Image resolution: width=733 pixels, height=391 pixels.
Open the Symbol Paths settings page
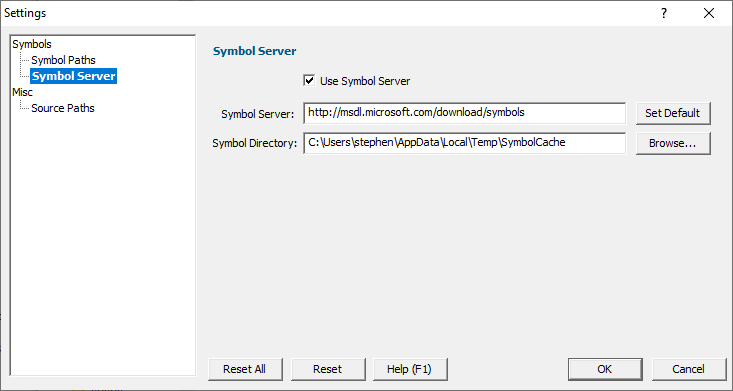tap(63, 60)
